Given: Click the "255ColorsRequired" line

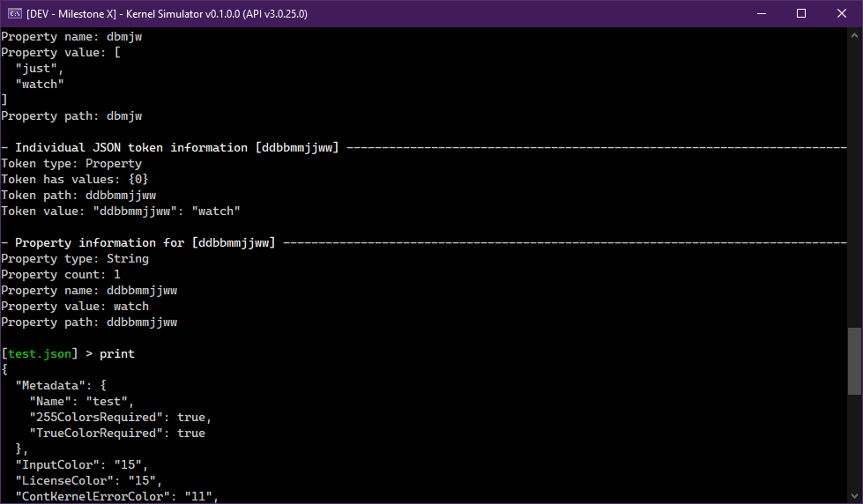Looking at the screenshot, I should [121, 417].
